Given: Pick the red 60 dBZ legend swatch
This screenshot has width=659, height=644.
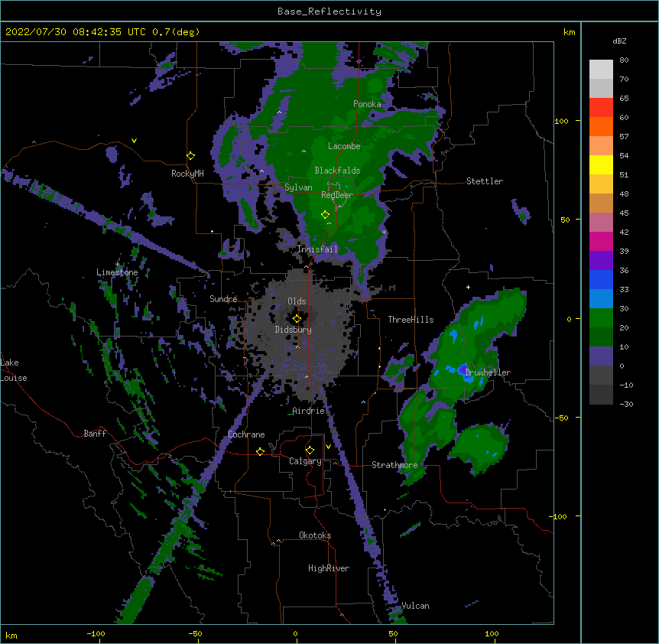Looking at the screenshot, I should point(601,107).
